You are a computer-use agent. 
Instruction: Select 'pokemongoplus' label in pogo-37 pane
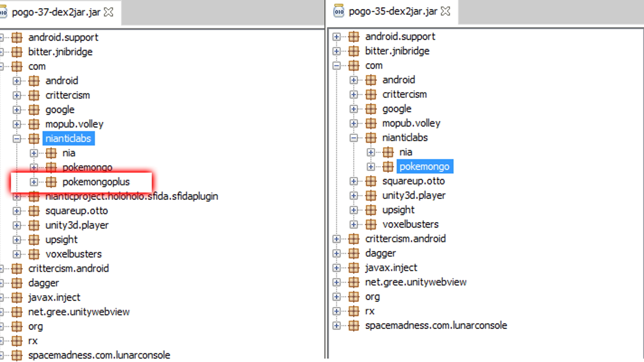pyautogui.click(x=96, y=182)
